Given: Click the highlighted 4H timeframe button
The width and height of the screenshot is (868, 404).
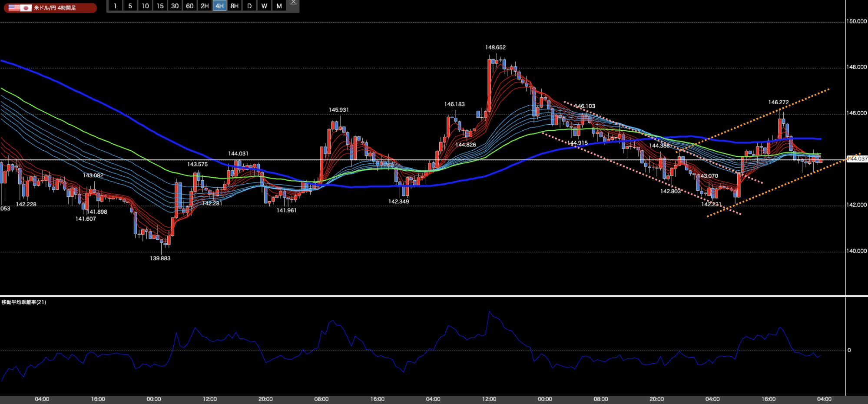Looking at the screenshot, I should pyautogui.click(x=219, y=6).
